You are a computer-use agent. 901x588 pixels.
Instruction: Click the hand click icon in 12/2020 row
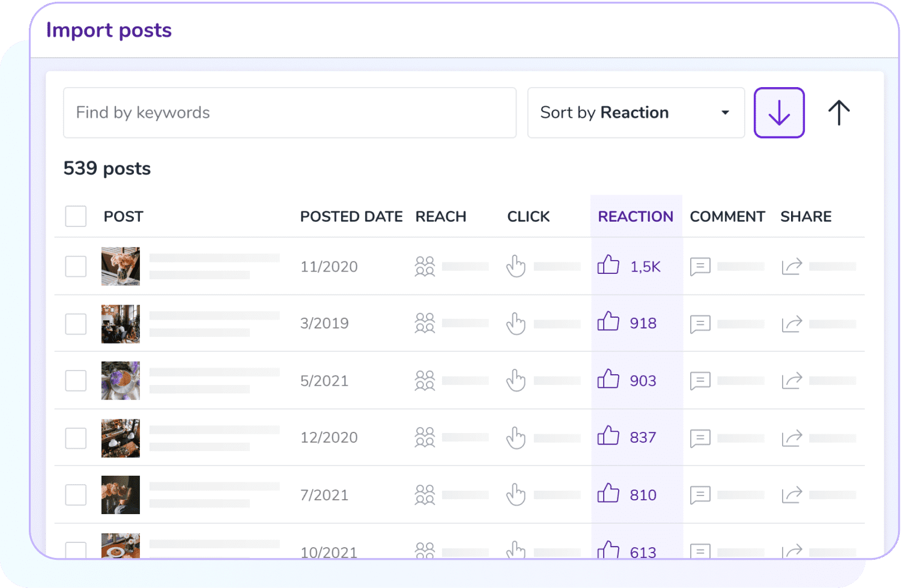tap(516, 437)
